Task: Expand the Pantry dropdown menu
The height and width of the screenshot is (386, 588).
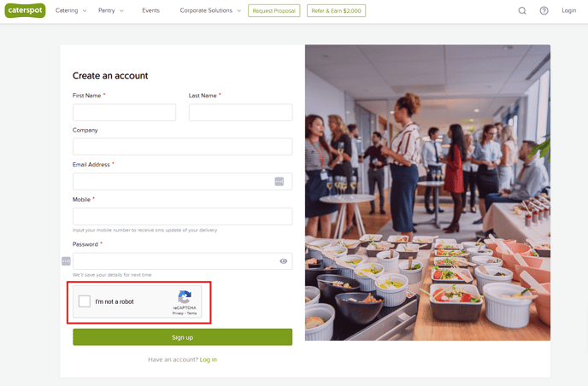Action: 110,10
